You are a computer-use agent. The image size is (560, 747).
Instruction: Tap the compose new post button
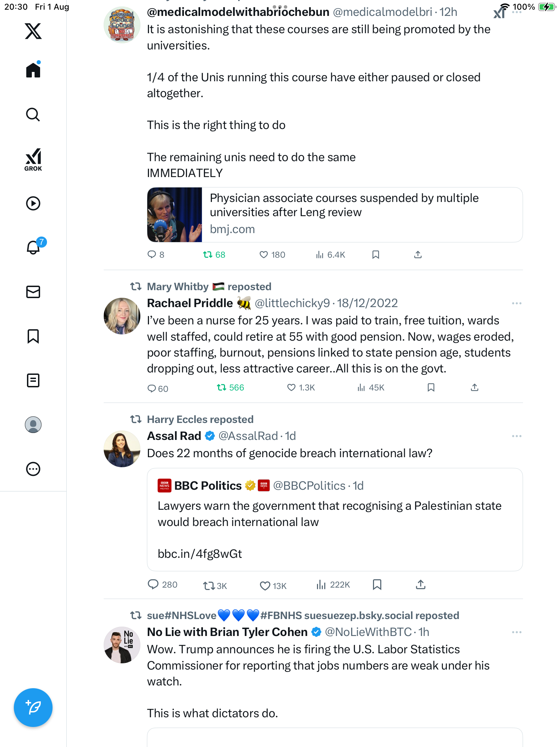tap(33, 708)
